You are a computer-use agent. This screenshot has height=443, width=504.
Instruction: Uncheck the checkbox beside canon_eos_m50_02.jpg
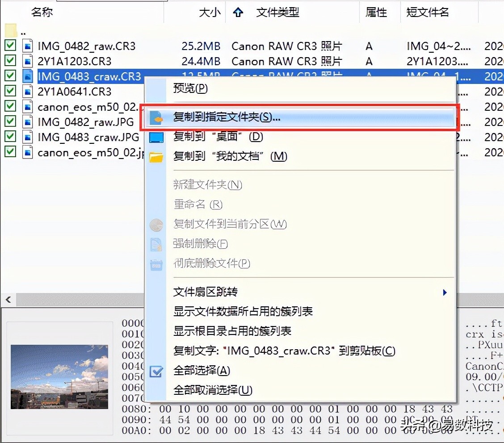coord(10,152)
